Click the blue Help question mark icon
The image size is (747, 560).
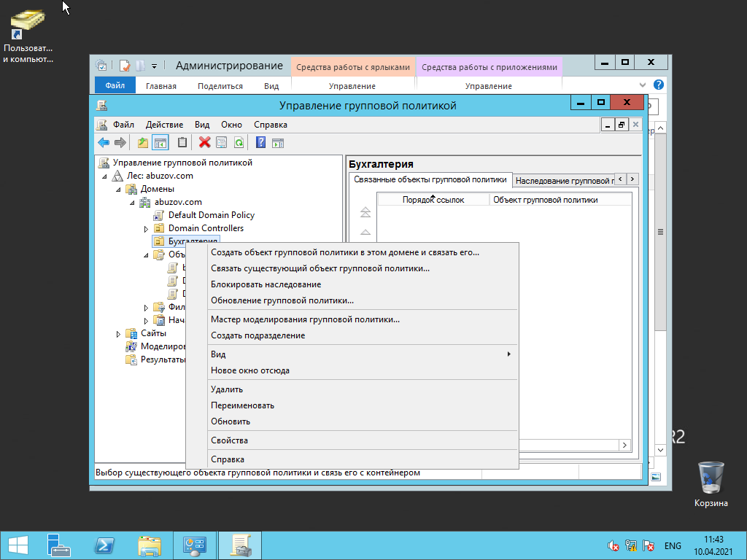pyautogui.click(x=260, y=143)
